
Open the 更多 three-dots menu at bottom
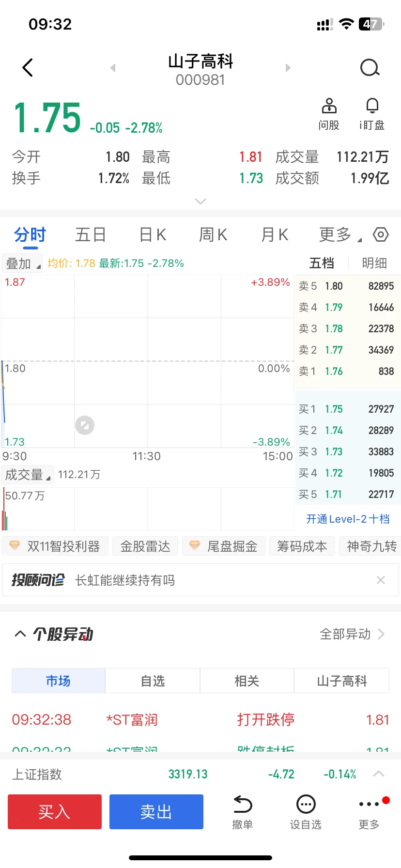pyautogui.click(x=369, y=812)
